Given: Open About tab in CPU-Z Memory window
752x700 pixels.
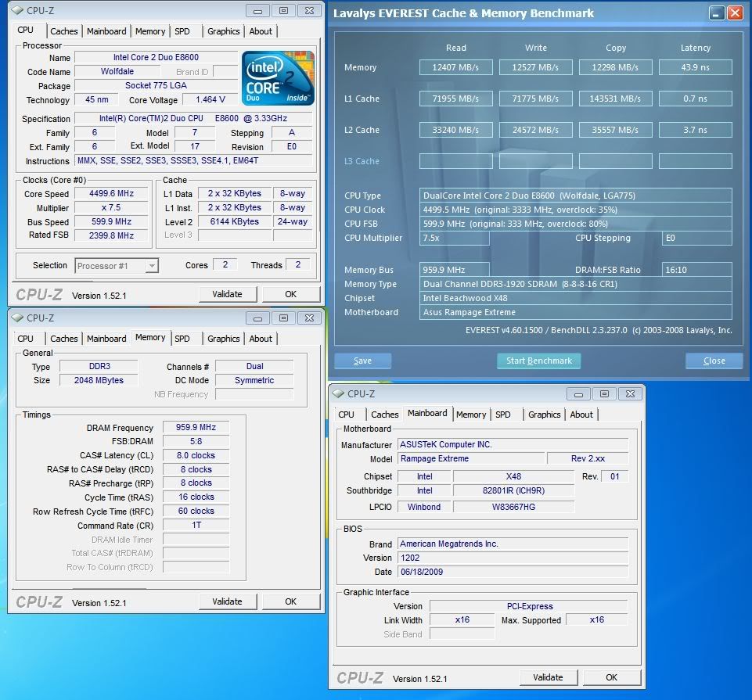Looking at the screenshot, I should [261, 339].
